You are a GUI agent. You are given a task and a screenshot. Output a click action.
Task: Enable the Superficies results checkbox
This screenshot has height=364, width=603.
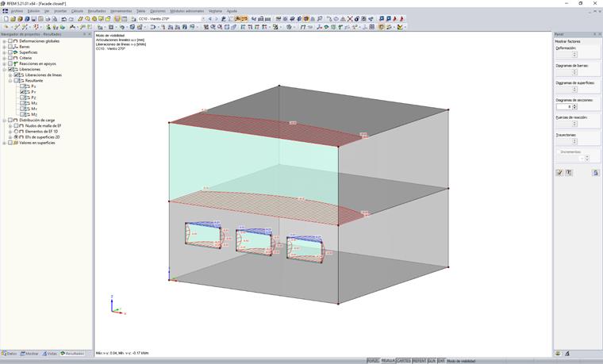(x=10, y=52)
